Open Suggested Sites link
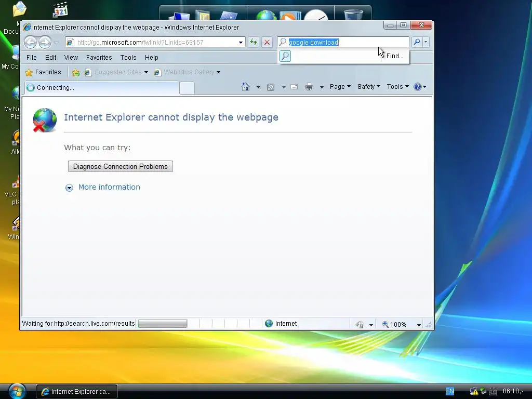Viewport: 532px width, 399px height. tap(113, 72)
